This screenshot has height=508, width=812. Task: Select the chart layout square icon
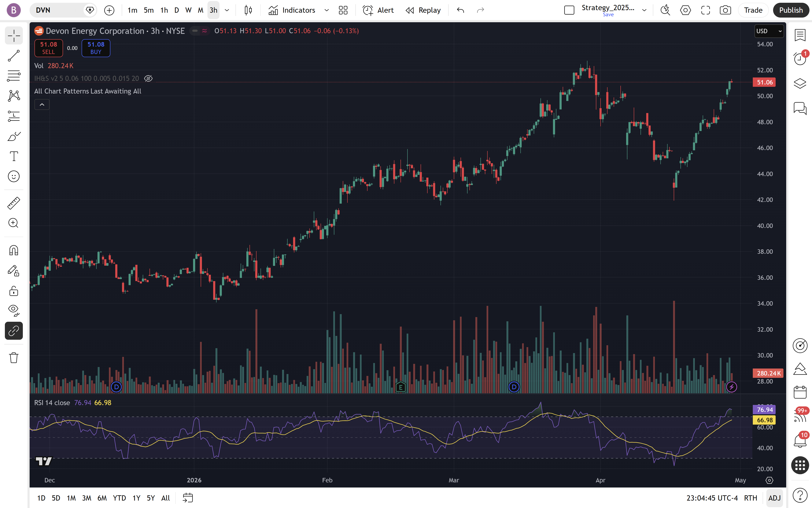coord(569,10)
